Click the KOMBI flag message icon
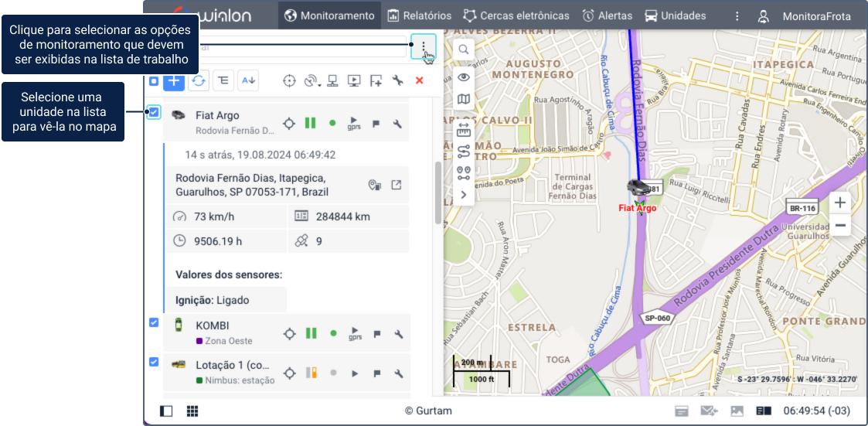The width and height of the screenshot is (868, 426). pyautogui.click(x=376, y=333)
